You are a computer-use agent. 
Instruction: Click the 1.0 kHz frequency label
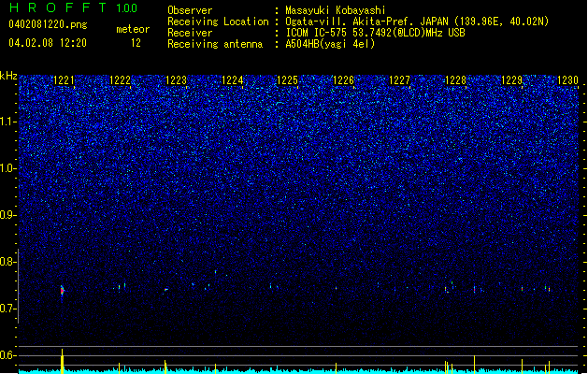coord(8,168)
